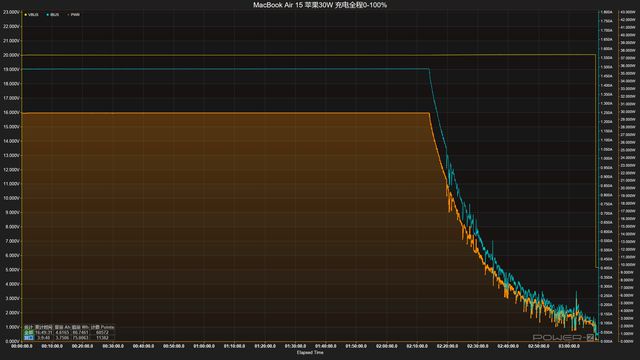
Task: Click the Points statistics column header
Action: tap(107, 327)
